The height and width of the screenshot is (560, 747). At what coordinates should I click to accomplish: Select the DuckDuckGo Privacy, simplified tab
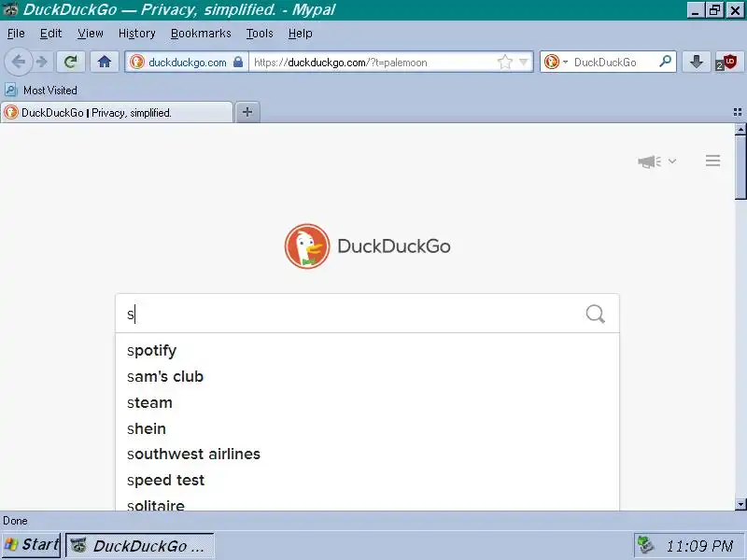point(117,112)
